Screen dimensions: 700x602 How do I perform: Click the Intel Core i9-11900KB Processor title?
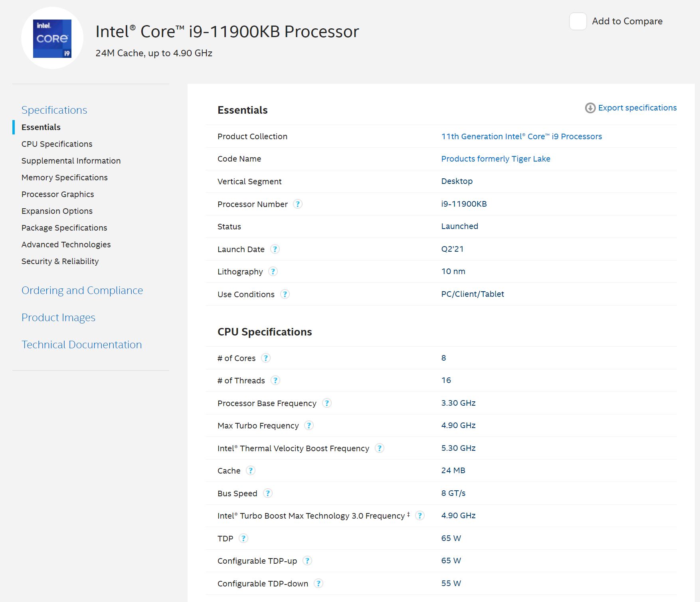(227, 32)
